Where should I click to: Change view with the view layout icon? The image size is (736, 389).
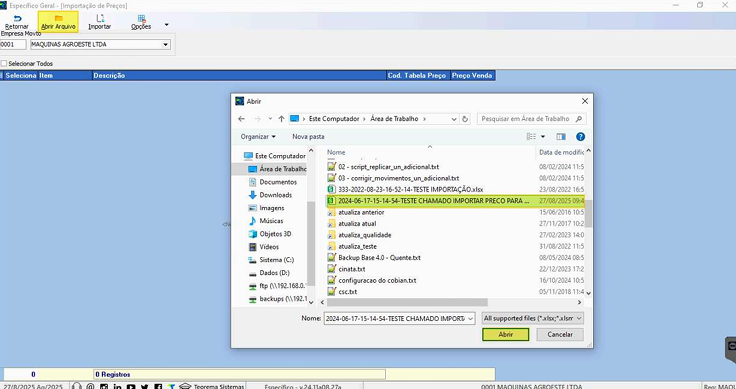[531, 137]
